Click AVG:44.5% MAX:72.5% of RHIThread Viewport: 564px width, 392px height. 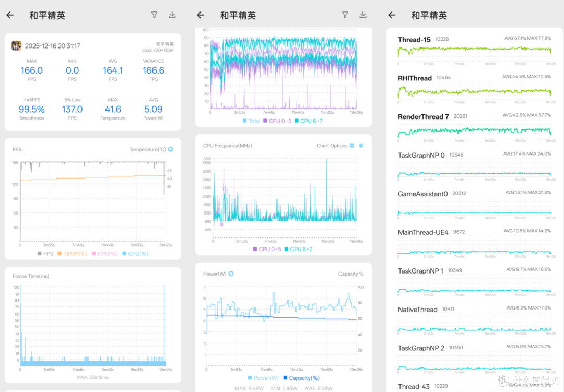[526, 77]
